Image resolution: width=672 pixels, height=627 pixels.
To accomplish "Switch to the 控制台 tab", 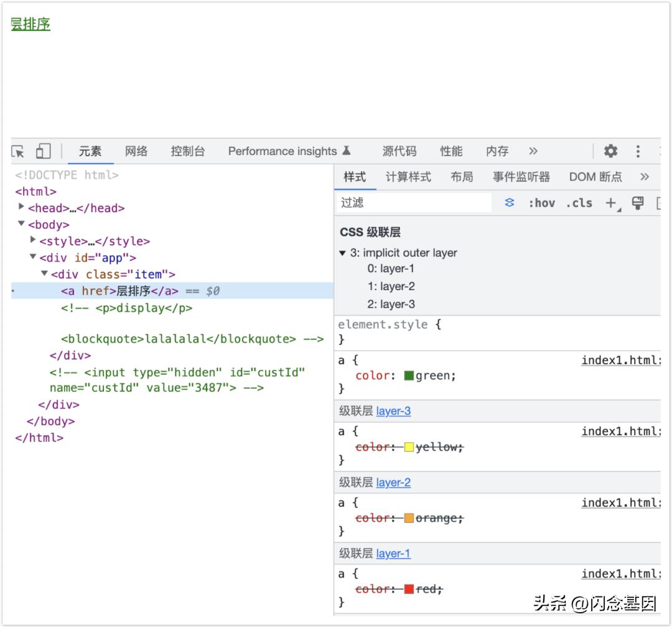I will (x=187, y=151).
